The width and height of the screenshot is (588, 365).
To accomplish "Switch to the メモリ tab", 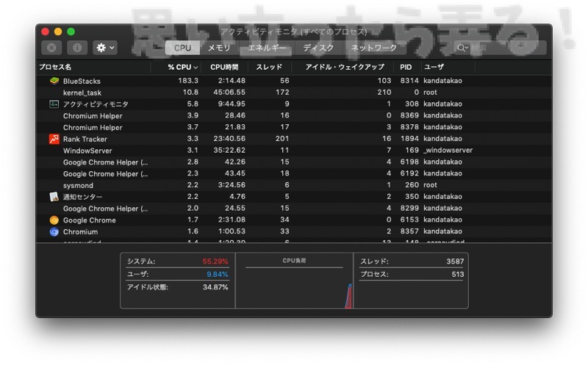I will pyautogui.click(x=219, y=48).
